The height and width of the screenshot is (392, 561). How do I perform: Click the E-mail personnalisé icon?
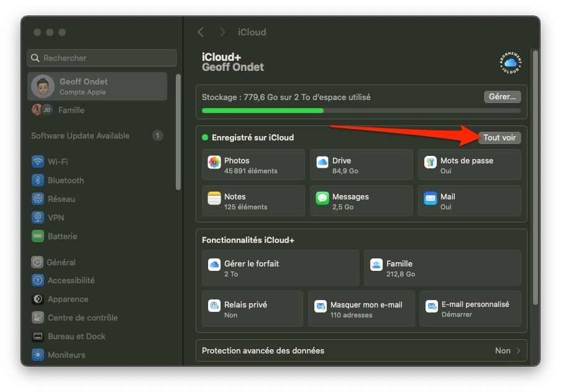[x=432, y=306]
